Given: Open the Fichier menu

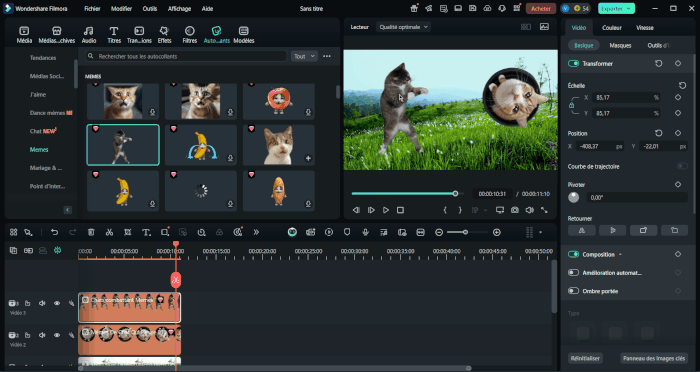Looking at the screenshot, I should [92, 8].
